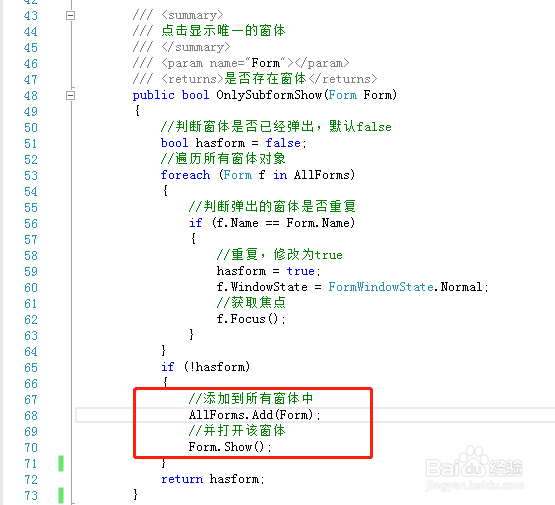The height and width of the screenshot is (505, 555).
Task: Click the green change marker at line 71
Action: pyautogui.click(x=61, y=464)
